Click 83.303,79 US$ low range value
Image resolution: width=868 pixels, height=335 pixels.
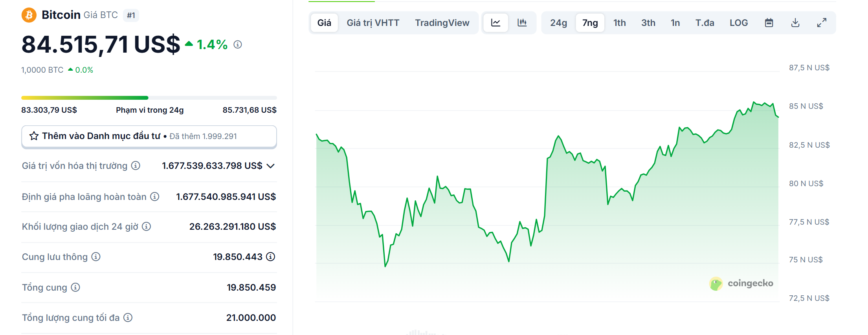(49, 110)
